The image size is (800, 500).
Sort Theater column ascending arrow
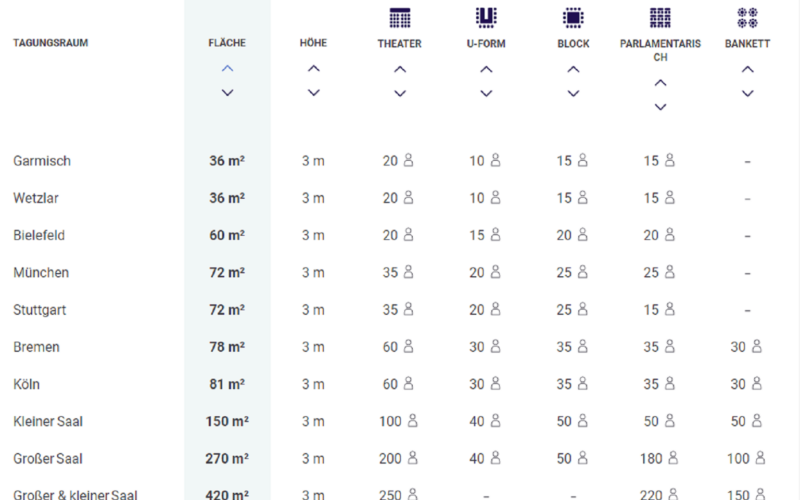pyautogui.click(x=400, y=69)
